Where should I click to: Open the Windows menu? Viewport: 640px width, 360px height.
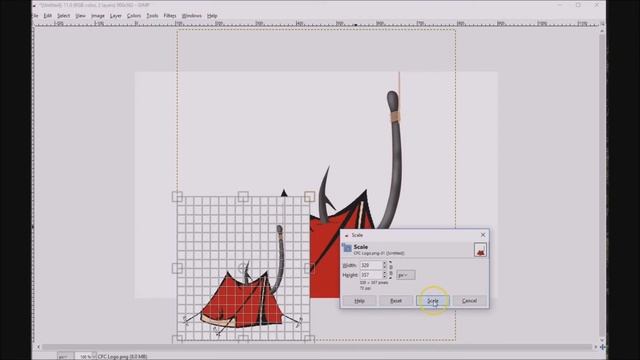click(191, 16)
